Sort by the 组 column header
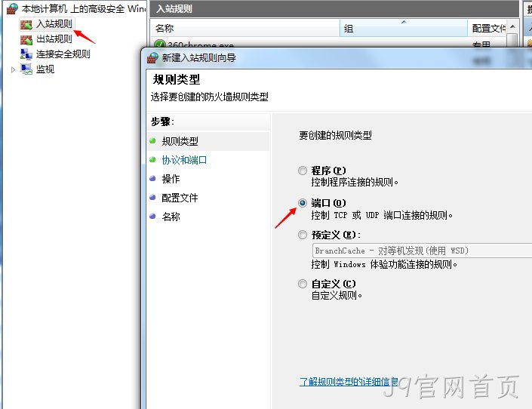Screen dimensions: 532x409 coord(403,28)
